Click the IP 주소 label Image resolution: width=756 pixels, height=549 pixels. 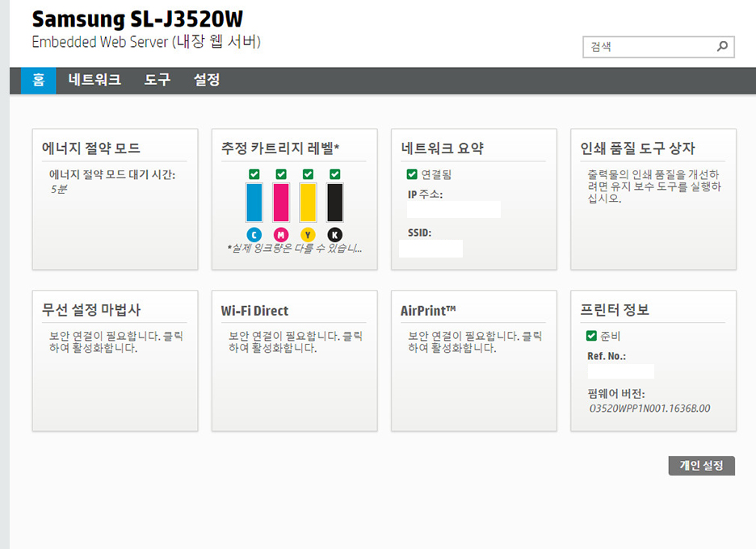(425, 195)
